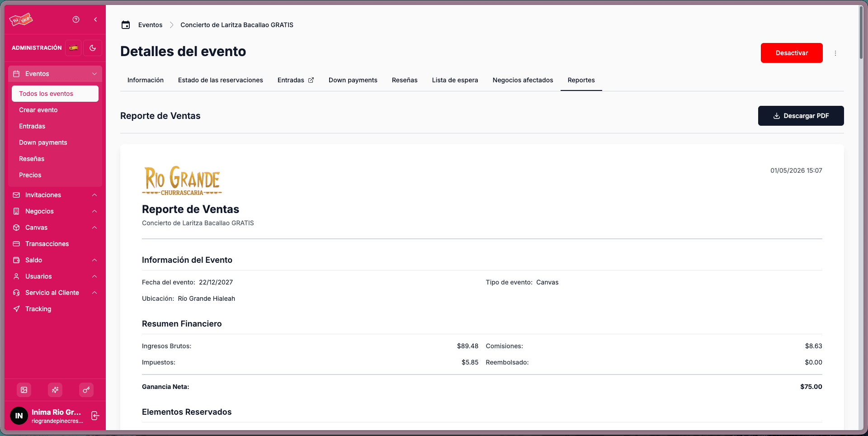868x436 pixels.
Task: Click the TuTike logo in sidebar
Action: (21, 19)
